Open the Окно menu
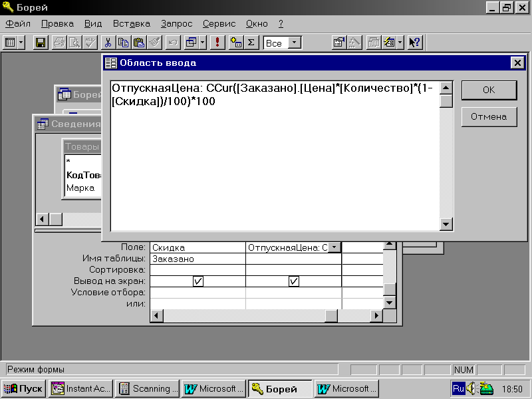Screen dimensions: 532x399 [257, 24]
